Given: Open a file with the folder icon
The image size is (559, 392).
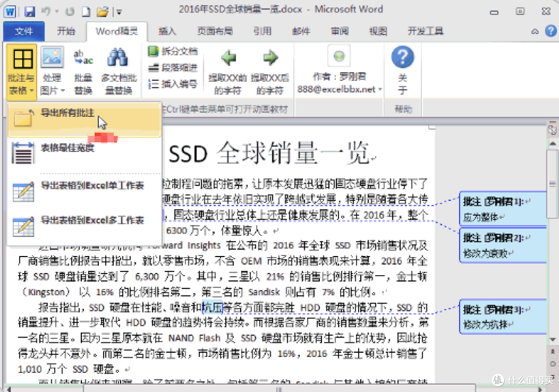Looking at the screenshot, I should tap(102, 12).
